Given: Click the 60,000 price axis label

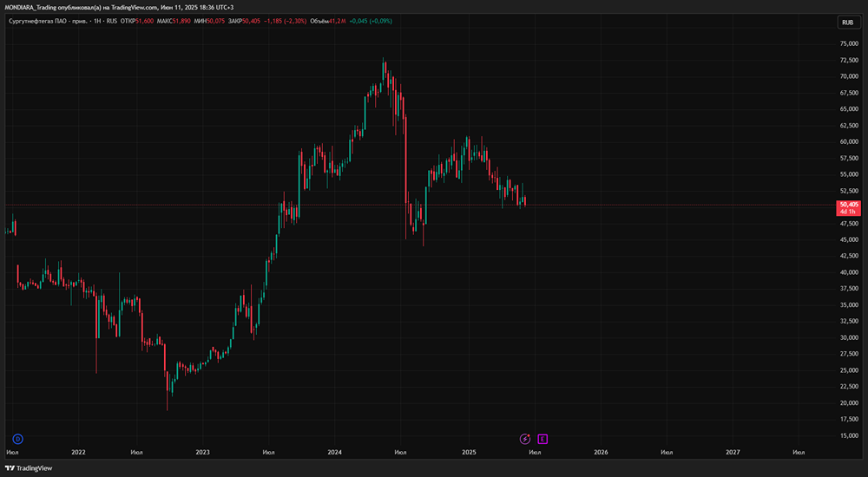Looking at the screenshot, I should pyautogui.click(x=849, y=141).
